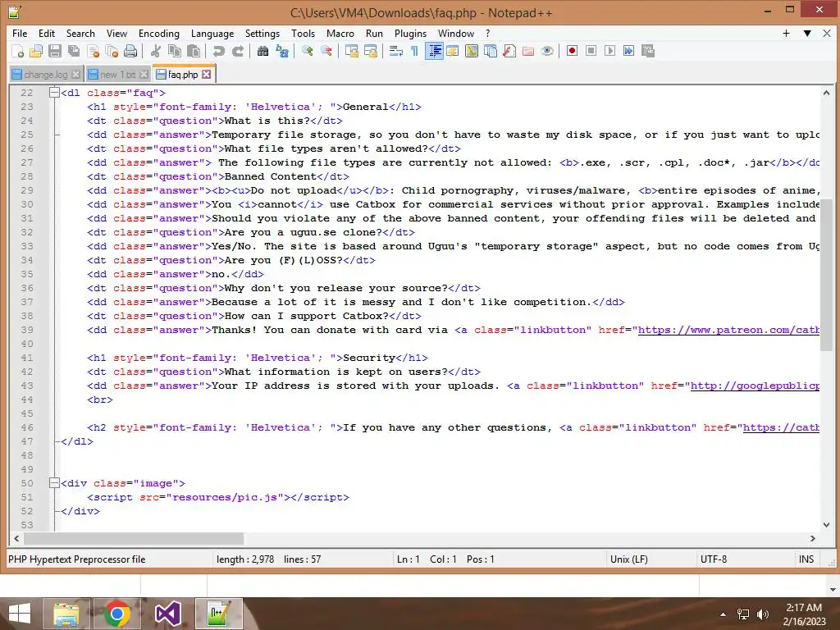840x630 pixels.
Task: Collapse the dl class faq fold marker
Action: coord(53,92)
